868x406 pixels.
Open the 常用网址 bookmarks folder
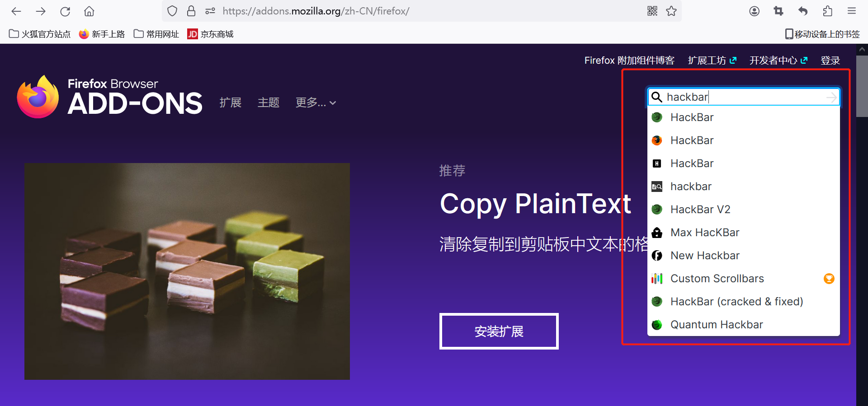[156, 34]
